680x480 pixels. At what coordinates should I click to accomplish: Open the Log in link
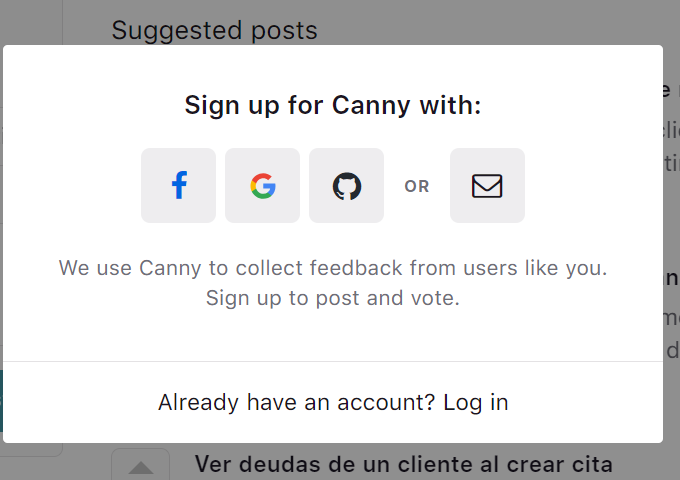tap(475, 402)
